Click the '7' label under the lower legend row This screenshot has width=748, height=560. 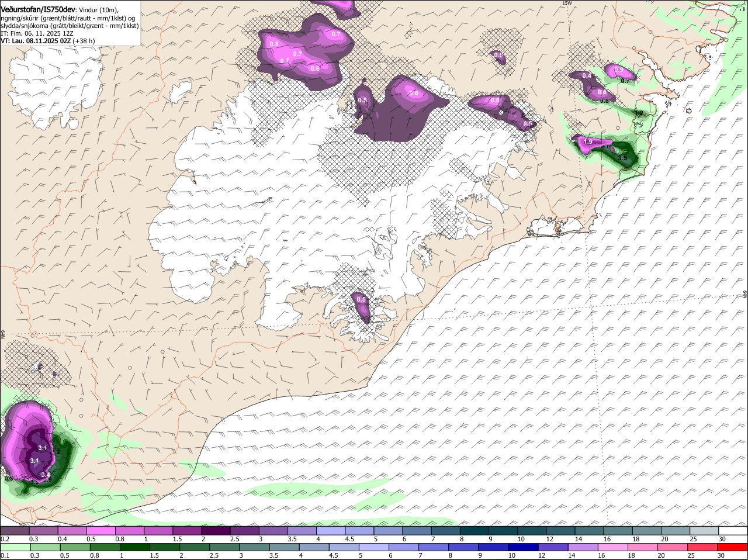[x=420, y=555]
